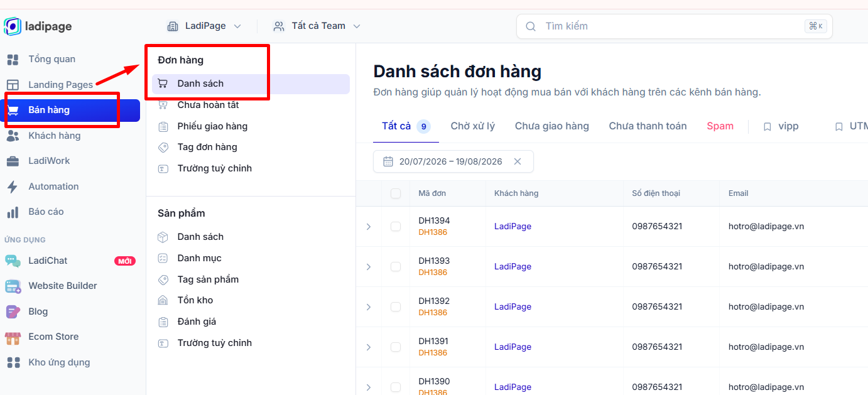Click the MỚI badge beside LadiChat
868x395 pixels.
pos(125,261)
